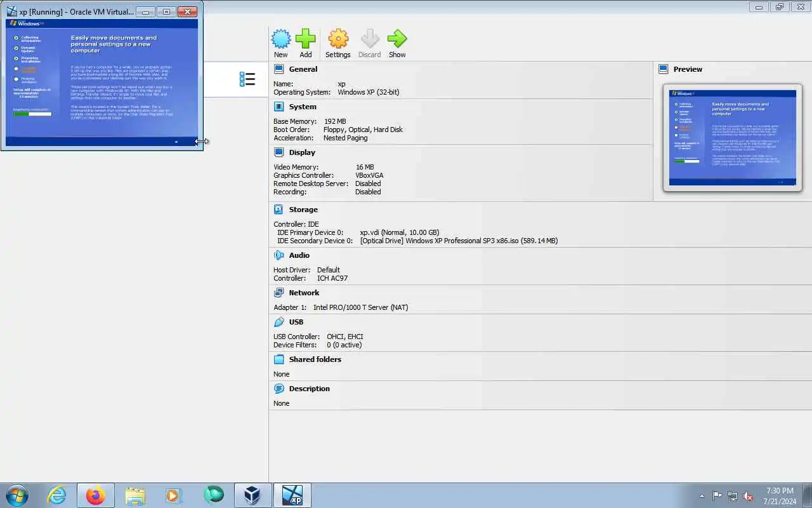Click "xp.vdi (Normal, 10.00 GB)" entry

[400, 232]
